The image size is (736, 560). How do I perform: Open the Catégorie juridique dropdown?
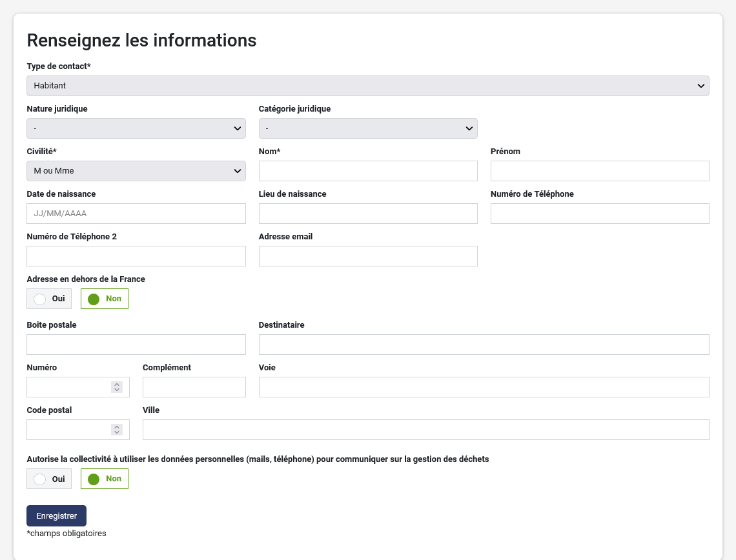coord(367,128)
